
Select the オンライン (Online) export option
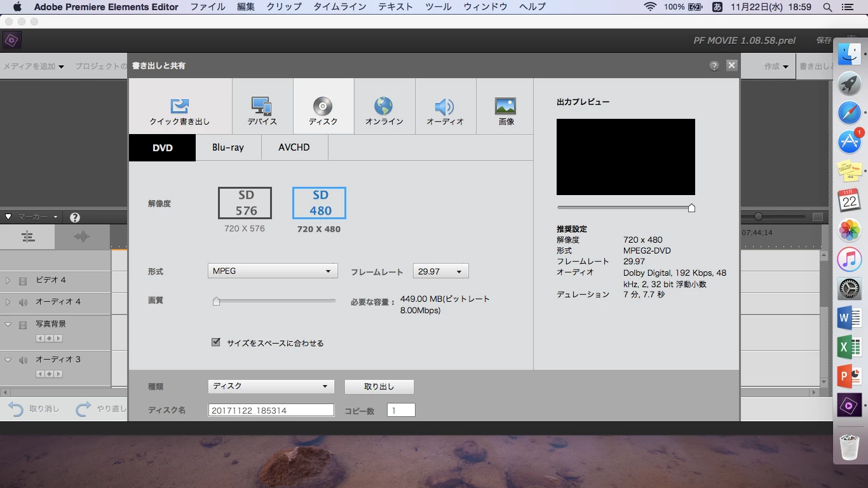point(384,106)
